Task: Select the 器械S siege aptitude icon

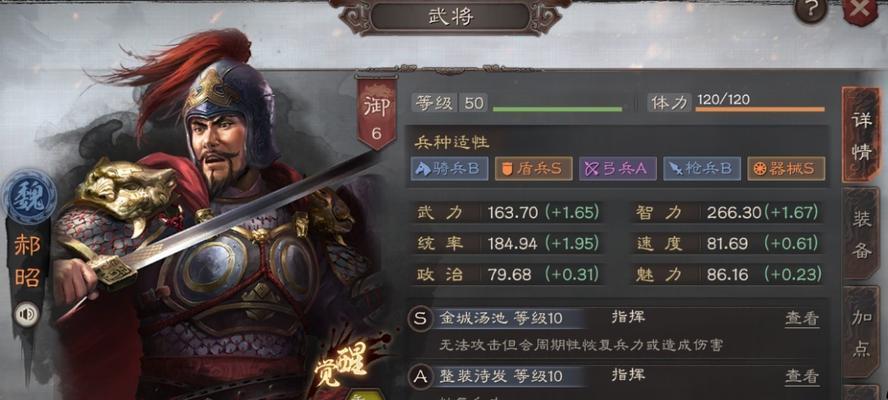Action: click(786, 169)
